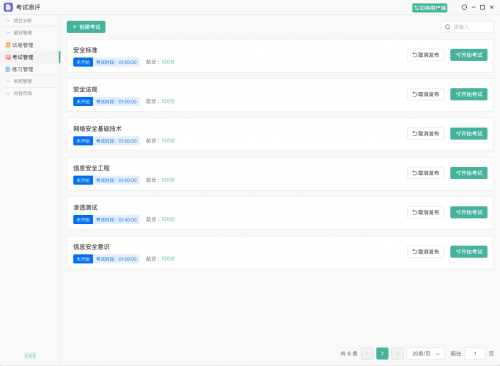The height and width of the screenshot is (366, 500).
Task: Click the 未开始 tag on 安全法规
Action: [83, 101]
